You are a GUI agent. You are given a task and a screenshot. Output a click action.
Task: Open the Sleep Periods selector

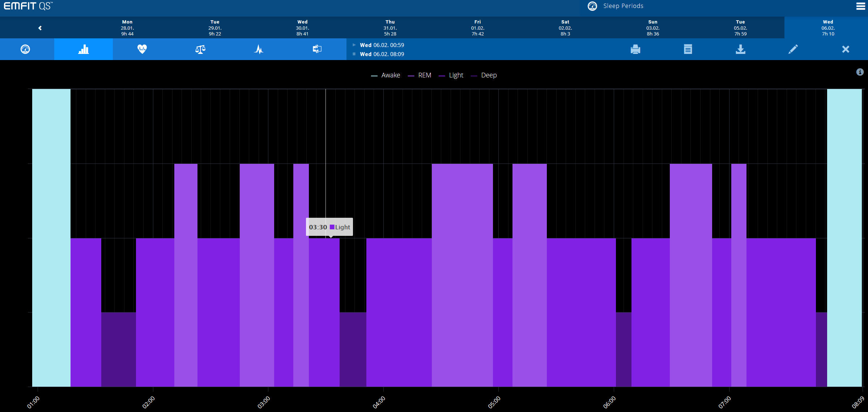coord(623,6)
